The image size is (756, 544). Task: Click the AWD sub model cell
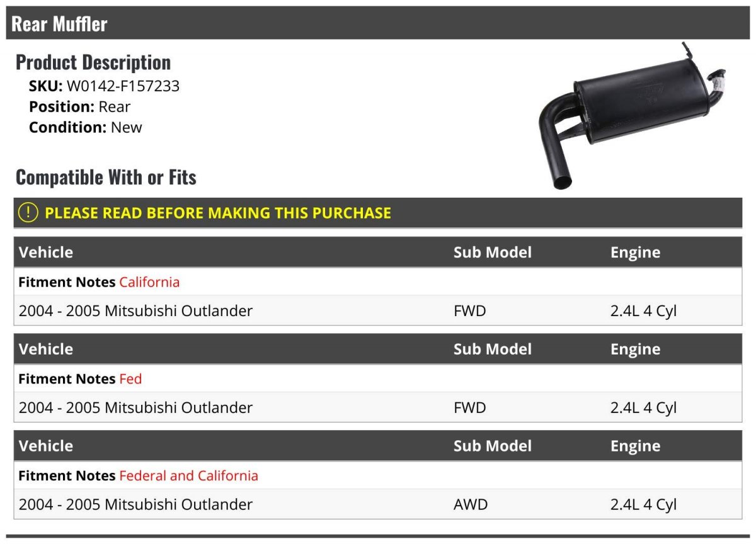tap(471, 504)
